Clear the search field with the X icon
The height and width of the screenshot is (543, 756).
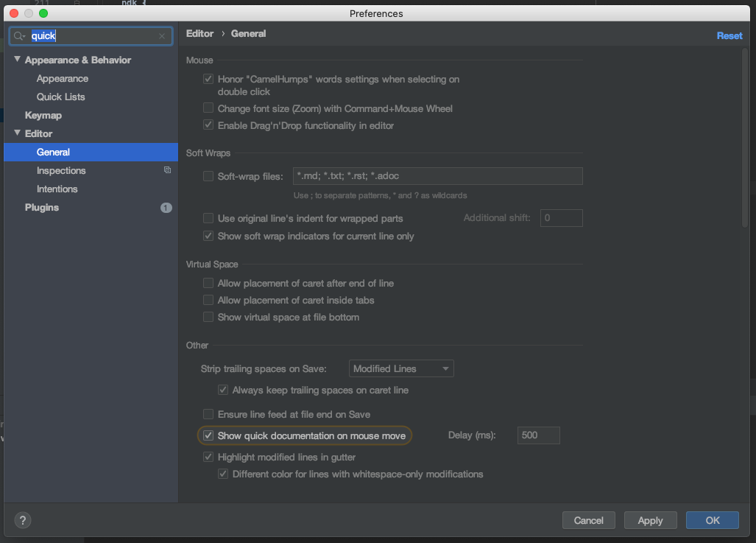tap(162, 36)
